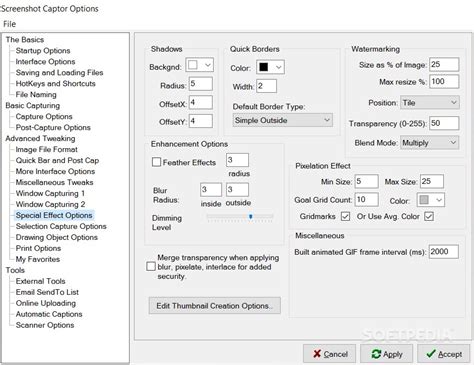Open Quick Bar and Post Cap

click(57, 160)
